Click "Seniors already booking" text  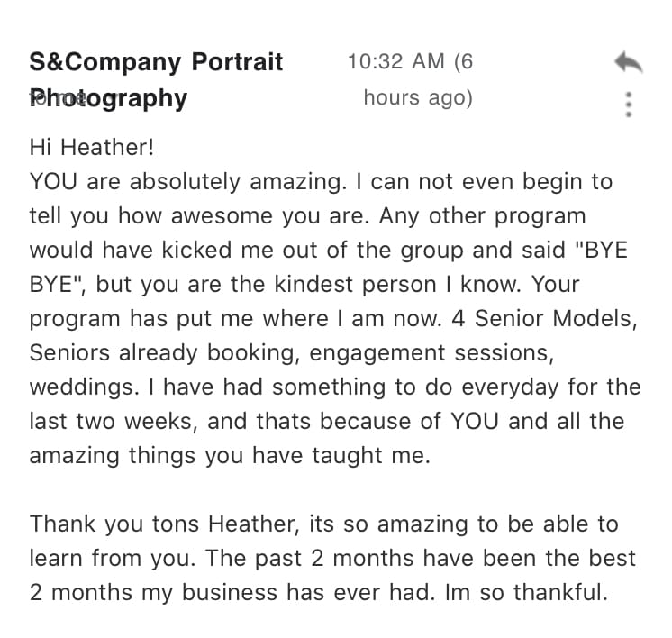[x=165, y=353]
